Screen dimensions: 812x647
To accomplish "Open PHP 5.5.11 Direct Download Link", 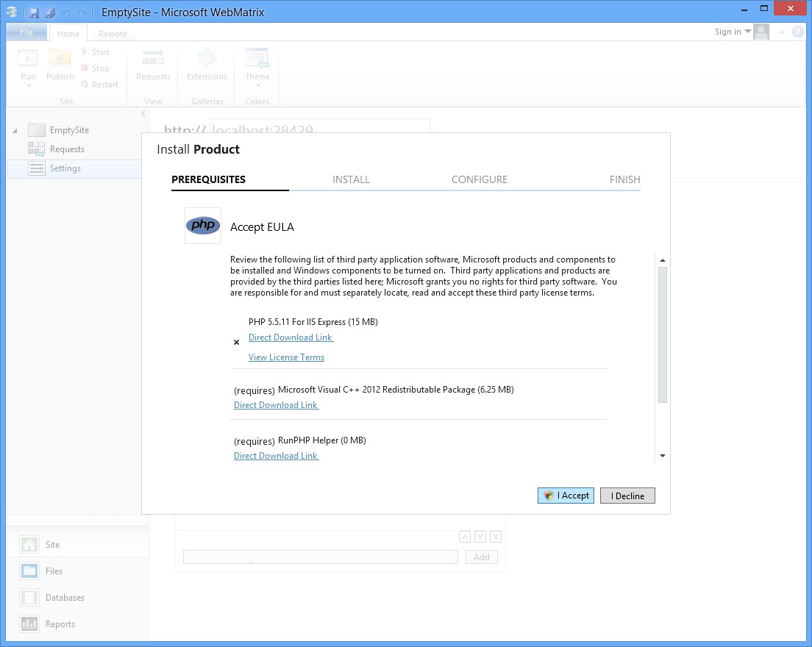I will (x=291, y=337).
